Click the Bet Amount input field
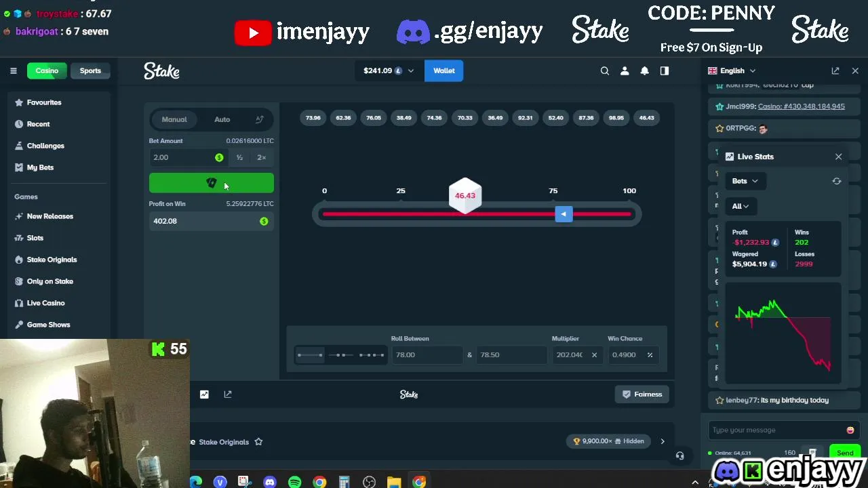The height and width of the screenshot is (488, 868). coord(188,157)
